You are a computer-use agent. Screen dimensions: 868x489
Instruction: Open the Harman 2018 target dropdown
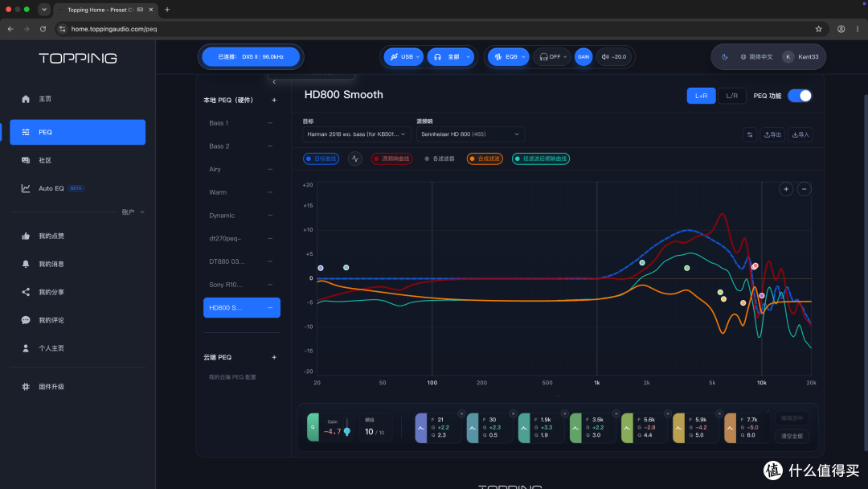pyautogui.click(x=356, y=134)
